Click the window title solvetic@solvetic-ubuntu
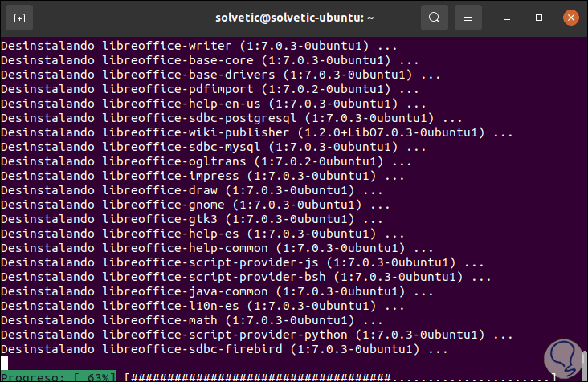 [x=294, y=18]
